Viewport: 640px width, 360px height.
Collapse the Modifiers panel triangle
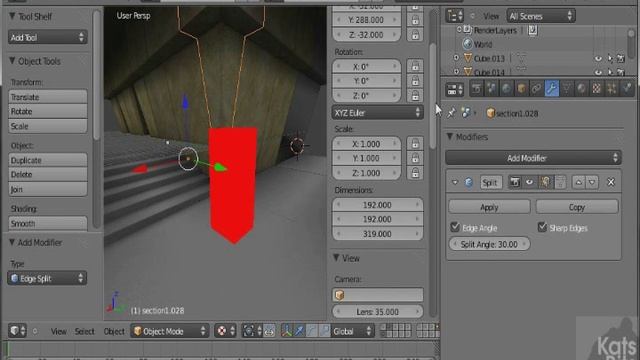pos(450,137)
